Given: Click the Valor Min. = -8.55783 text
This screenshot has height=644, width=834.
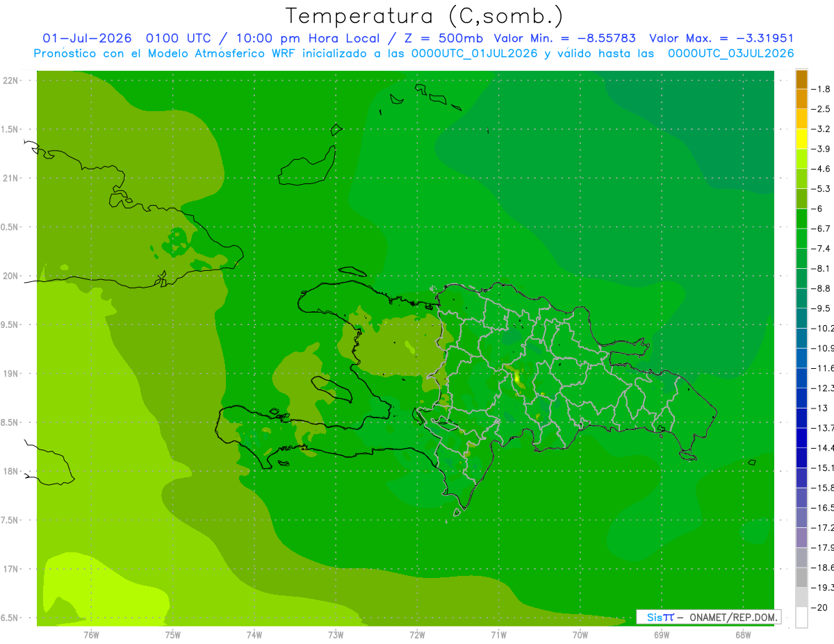Looking at the screenshot, I should 564,38.
